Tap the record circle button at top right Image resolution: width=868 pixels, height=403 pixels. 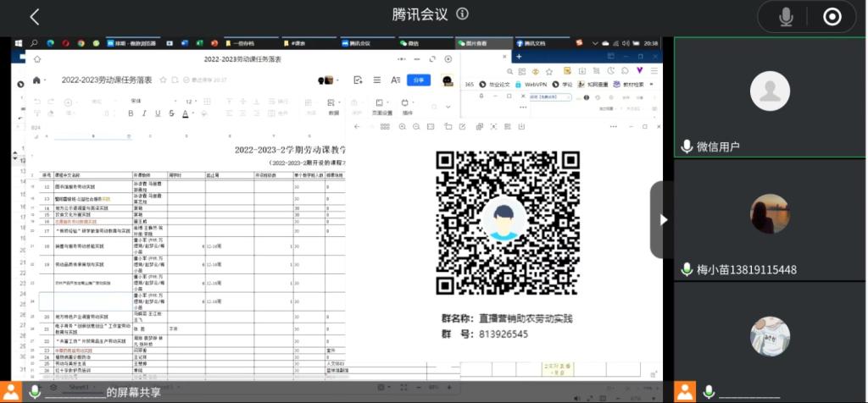(x=832, y=17)
